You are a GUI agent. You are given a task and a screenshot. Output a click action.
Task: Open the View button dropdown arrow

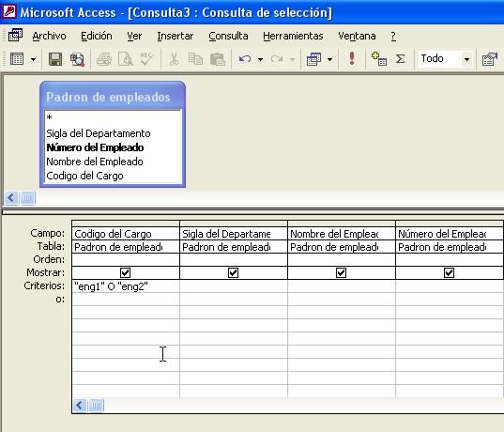pos(33,59)
